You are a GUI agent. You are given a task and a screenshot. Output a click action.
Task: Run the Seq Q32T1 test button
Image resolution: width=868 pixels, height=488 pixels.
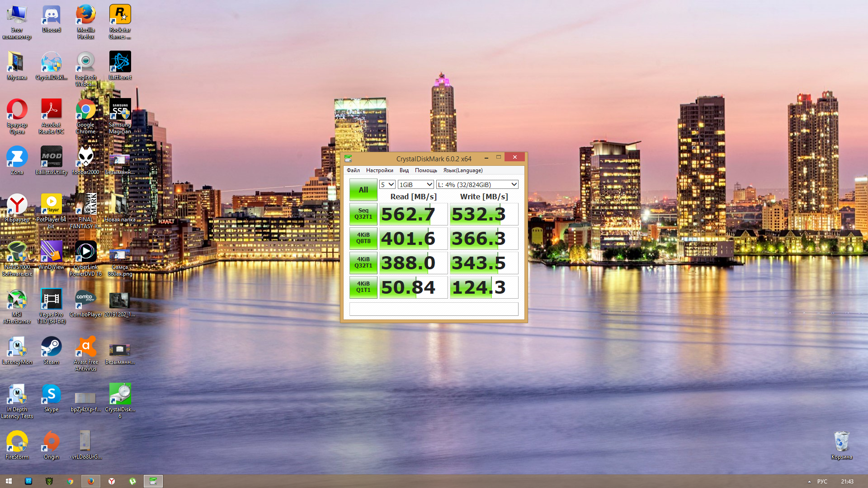[x=363, y=214]
